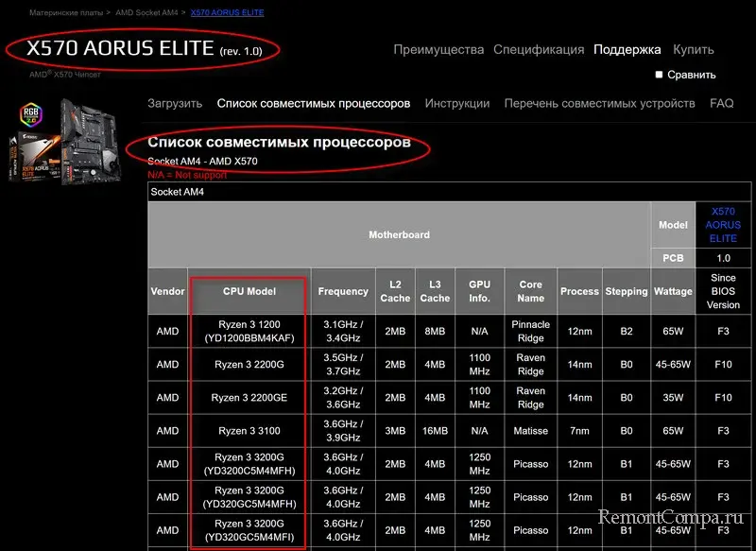Select the Ryzen 3 3100 table cell
Viewport: 756px width, 551px height.
coord(249,431)
